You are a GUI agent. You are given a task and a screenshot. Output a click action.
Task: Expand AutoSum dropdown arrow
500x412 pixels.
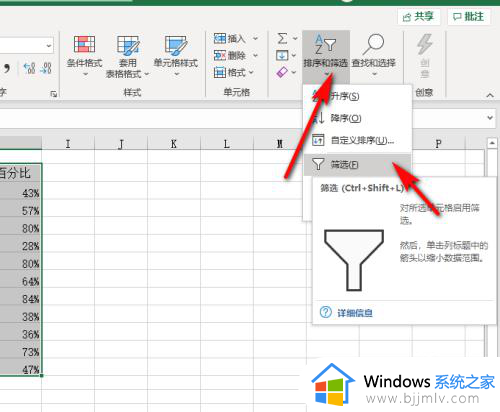click(x=295, y=39)
